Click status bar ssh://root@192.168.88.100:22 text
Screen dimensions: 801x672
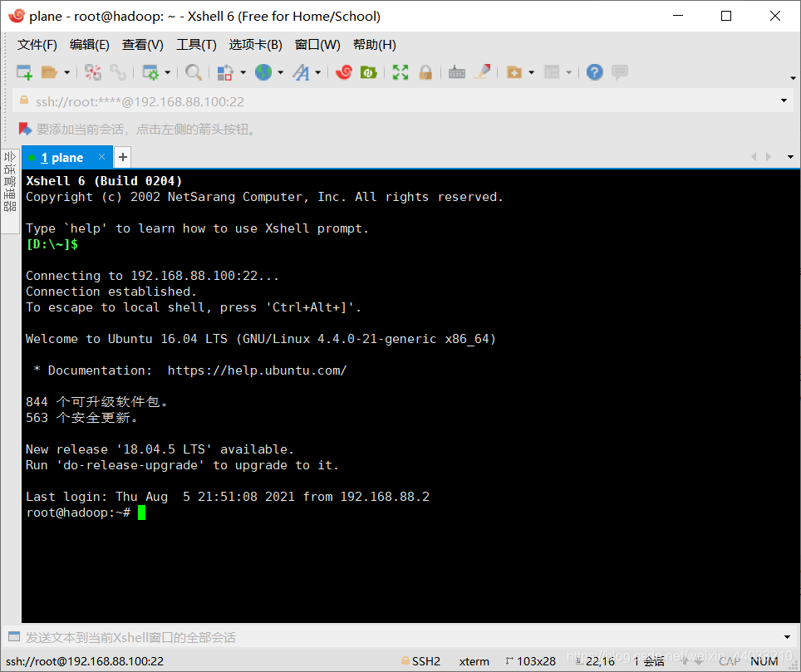point(85,661)
